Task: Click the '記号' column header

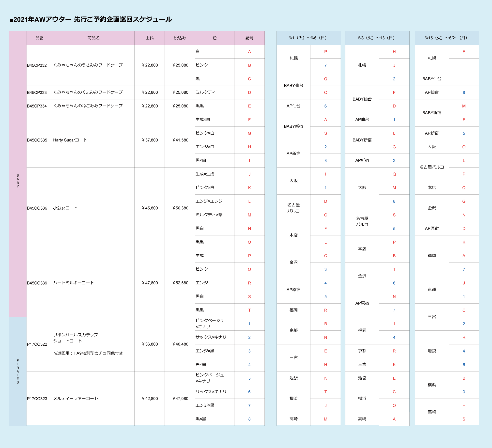Action: (x=249, y=38)
